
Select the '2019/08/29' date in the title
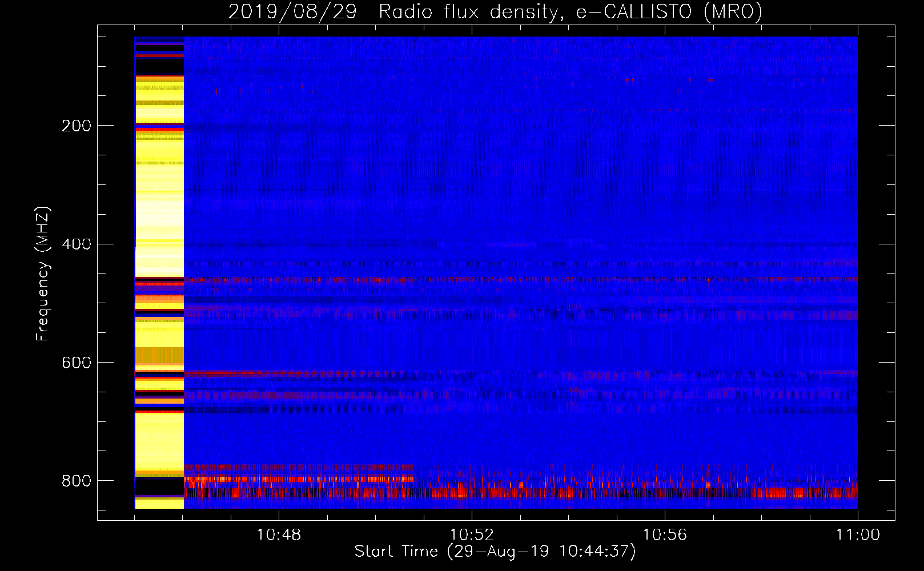[292, 11]
